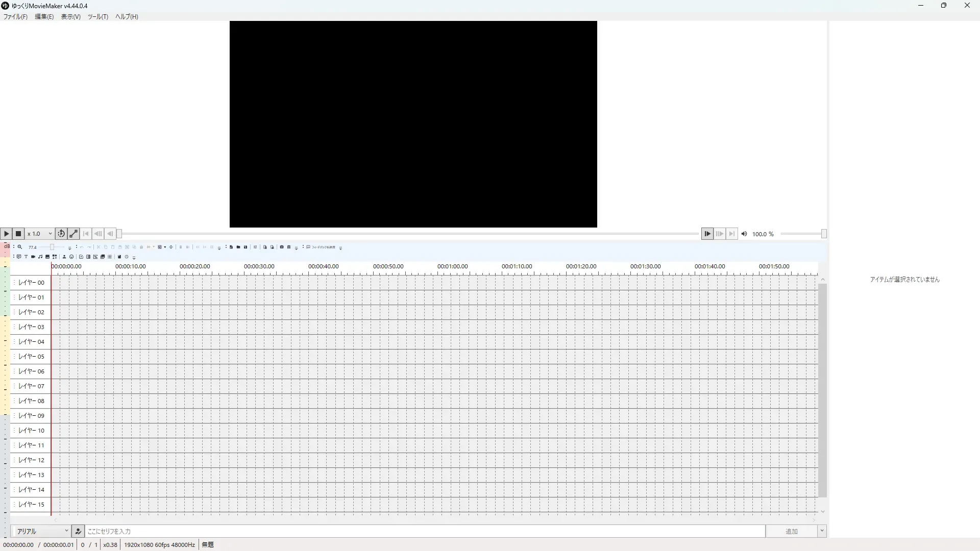
Task: Open the ツール(T) menu
Action: (x=97, y=17)
